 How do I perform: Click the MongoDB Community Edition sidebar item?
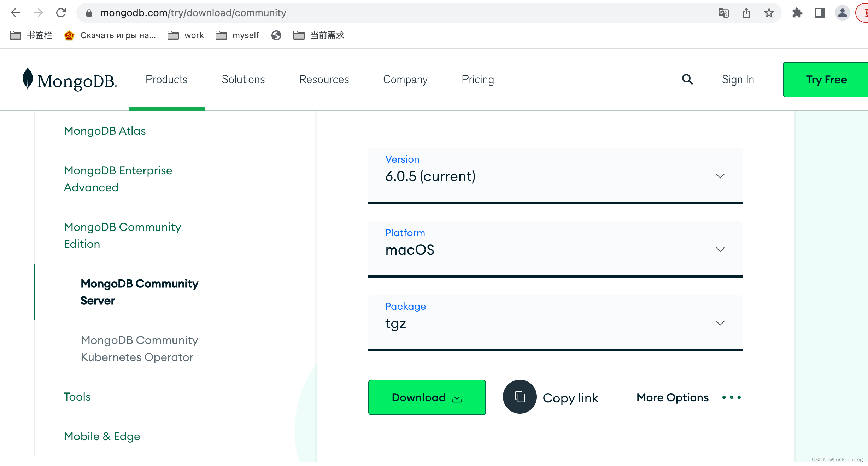123,235
